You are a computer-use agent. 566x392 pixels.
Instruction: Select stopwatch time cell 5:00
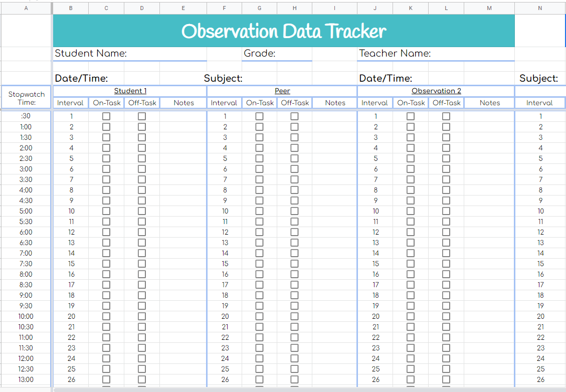pos(26,211)
